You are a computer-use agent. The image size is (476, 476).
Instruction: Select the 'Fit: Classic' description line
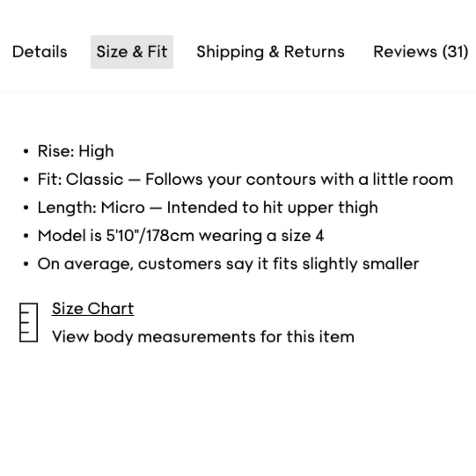tap(245, 179)
